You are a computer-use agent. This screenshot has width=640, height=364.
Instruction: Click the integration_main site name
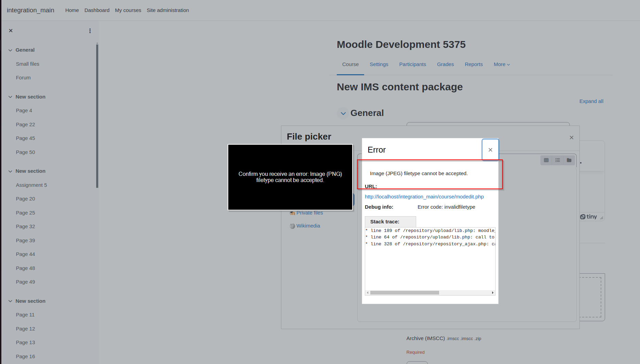(30, 10)
